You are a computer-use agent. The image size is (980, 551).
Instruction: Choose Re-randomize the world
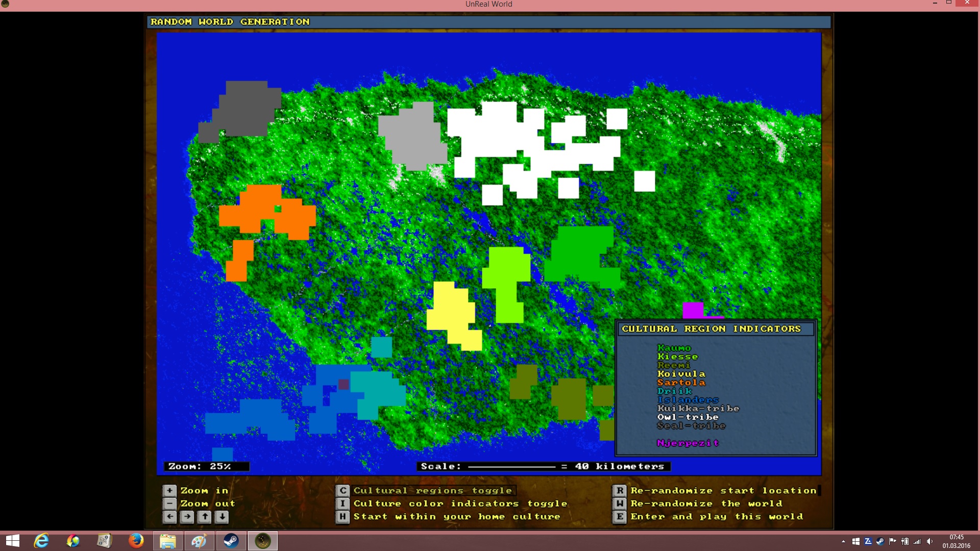[x=706, y=504]
